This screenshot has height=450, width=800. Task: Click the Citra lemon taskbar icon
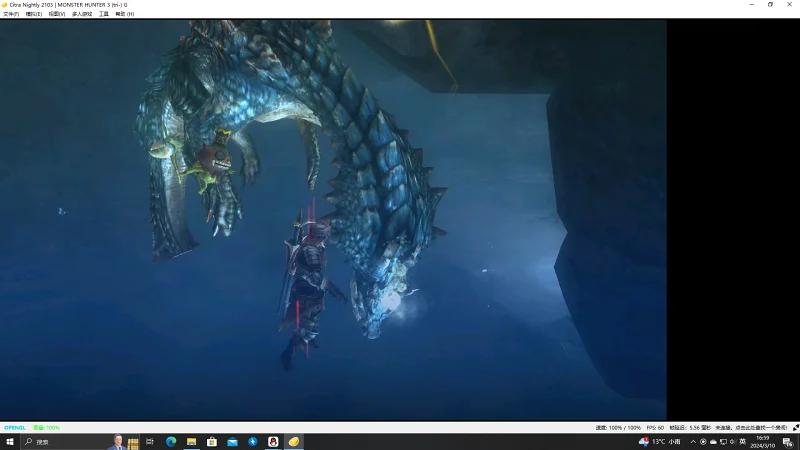293,442
